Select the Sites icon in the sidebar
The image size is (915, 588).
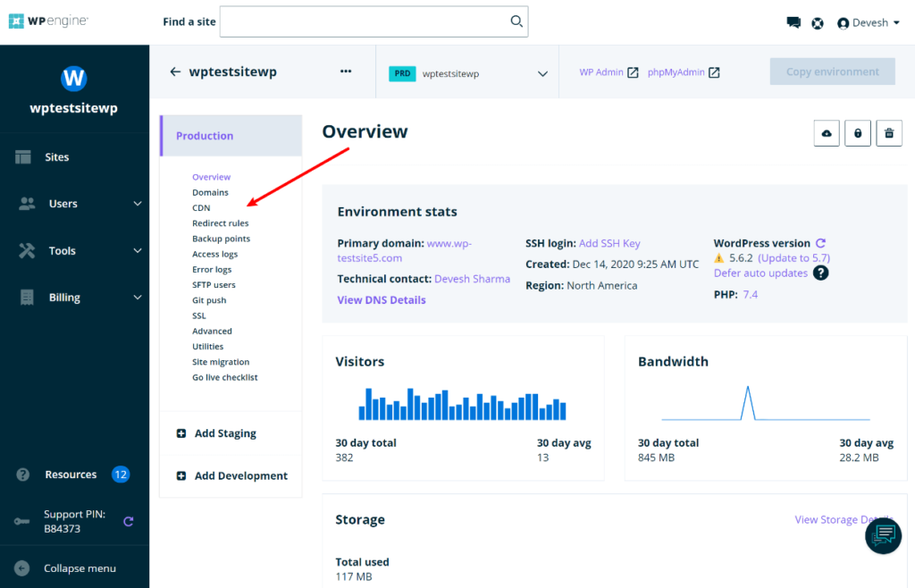click(21, 156)
